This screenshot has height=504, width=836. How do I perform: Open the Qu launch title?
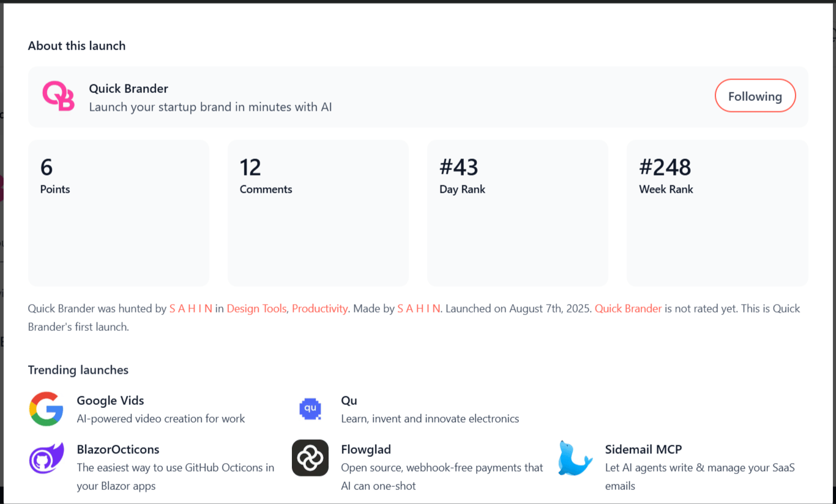point(349,401)
